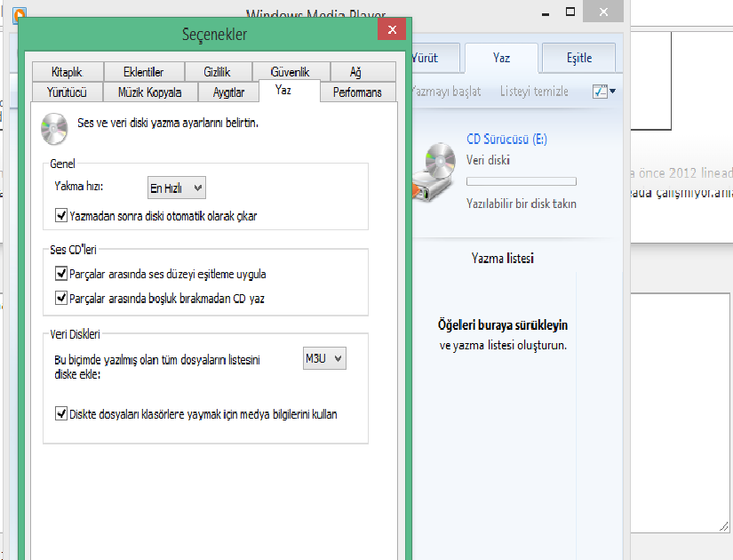Open the 'Yakma hızı' En Hızlı dropdown

click(176, 188)
